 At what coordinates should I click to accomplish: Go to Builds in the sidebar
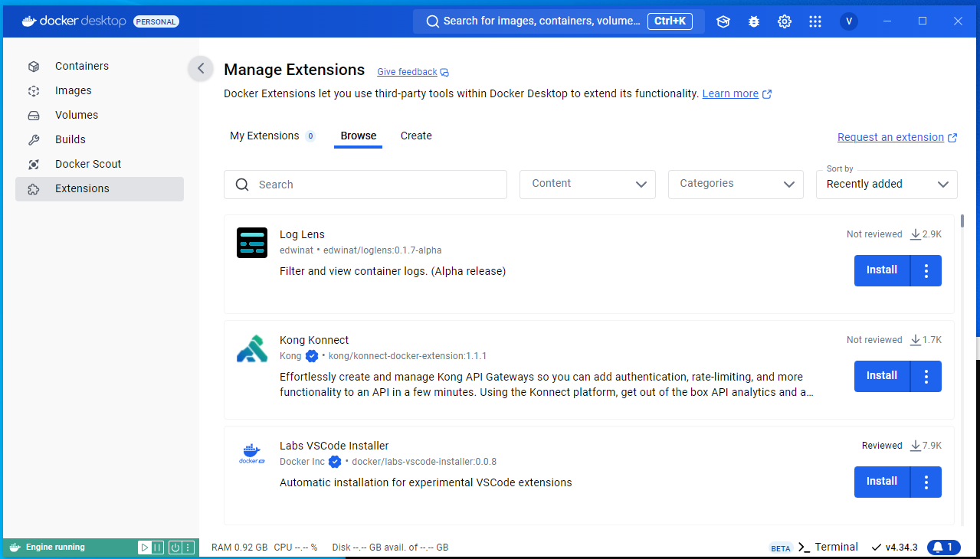(x=100, y=140)
